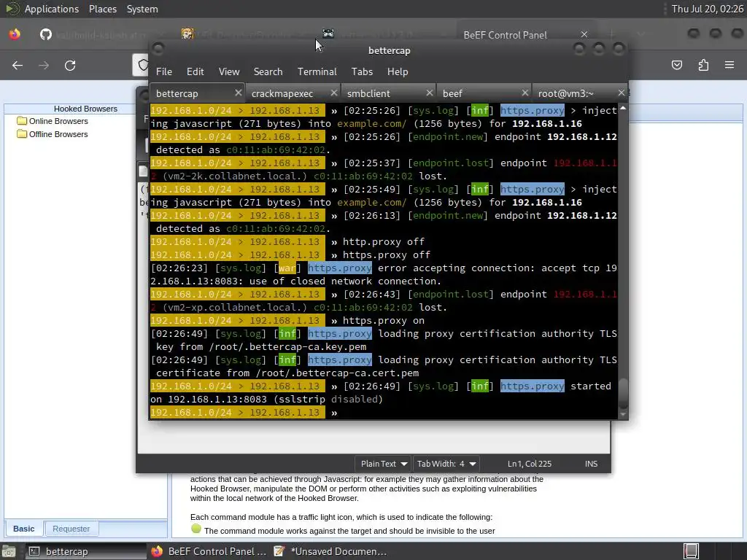Select the Basic tab in BeEF panel
Viewport: 747px width, 560px height.
coord(24,529)
